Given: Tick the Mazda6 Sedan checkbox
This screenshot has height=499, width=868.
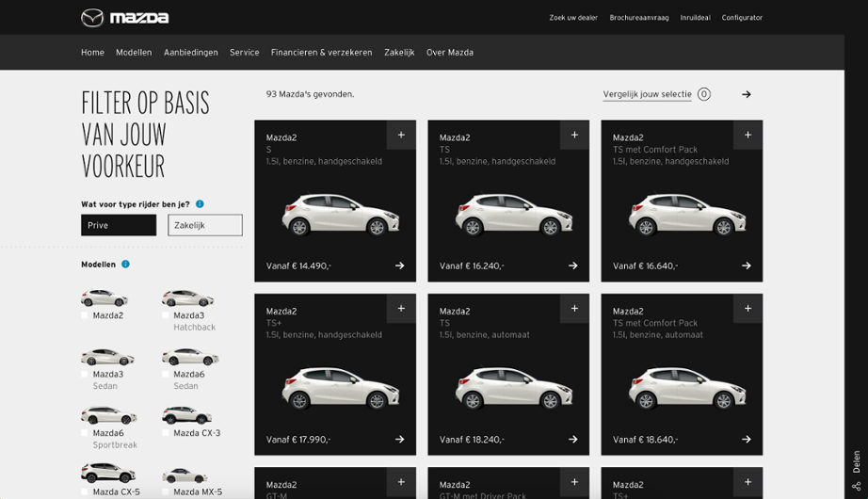Looking at the screenshot, I should click(166, 374).
